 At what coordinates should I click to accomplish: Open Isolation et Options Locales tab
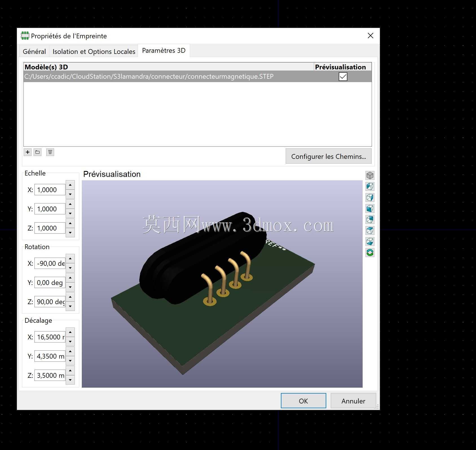[94, 51]
